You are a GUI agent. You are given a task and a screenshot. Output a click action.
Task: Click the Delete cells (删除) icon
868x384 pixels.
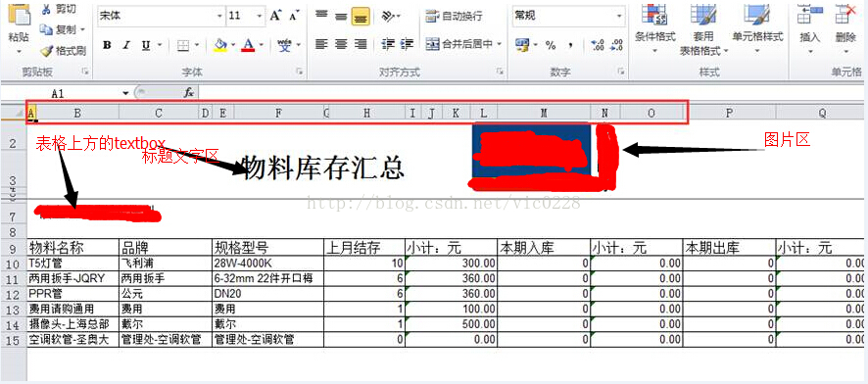point(845,14)
